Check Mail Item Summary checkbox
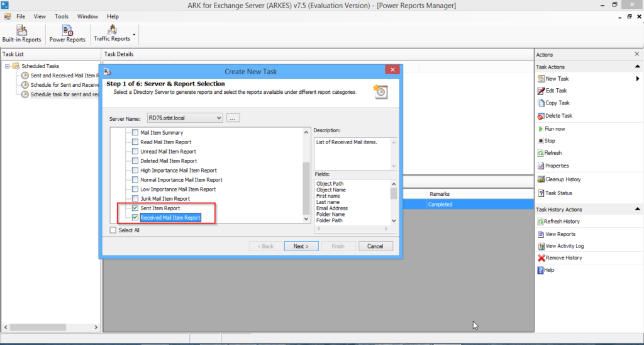644x345 pixels. 135,132
